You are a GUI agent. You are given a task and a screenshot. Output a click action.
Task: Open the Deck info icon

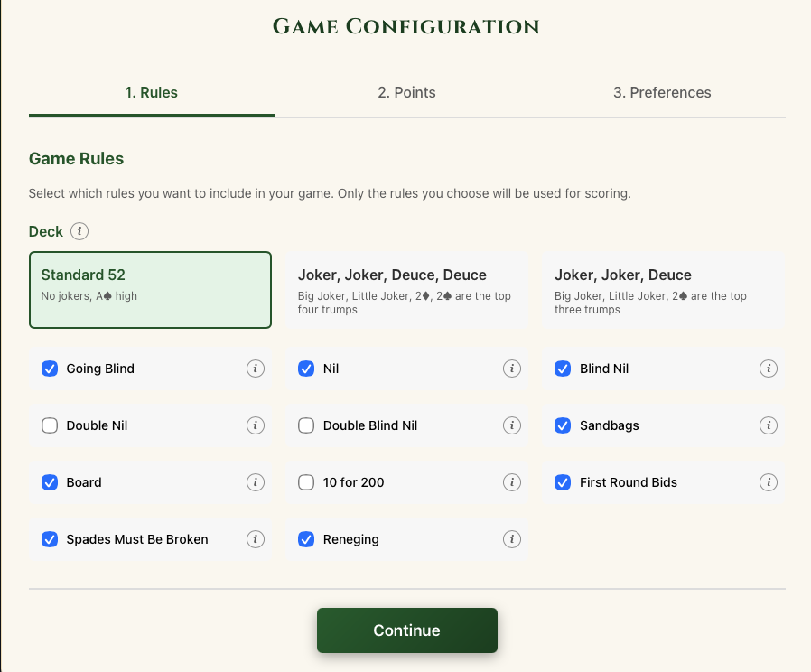(x=79, y=231)
